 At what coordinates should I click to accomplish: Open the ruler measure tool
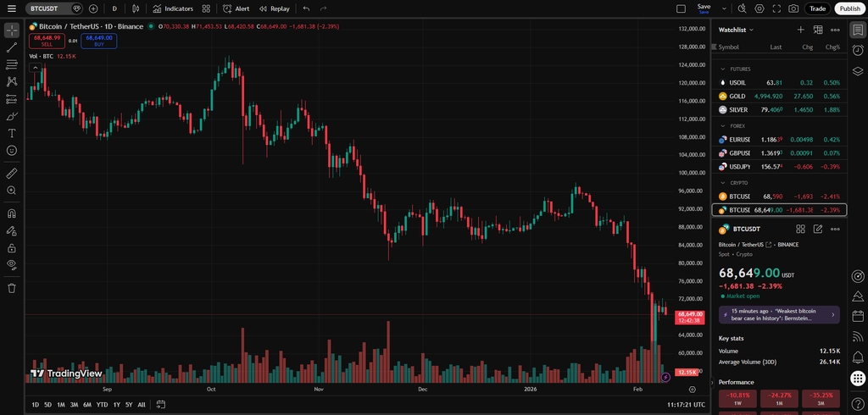coord(12,174)
